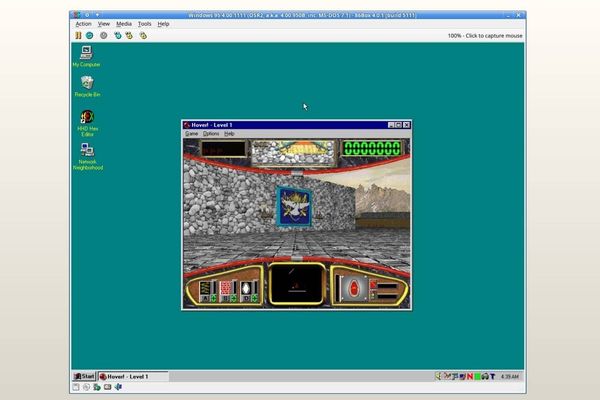
Task: Click the grey power toolbar icon
Action: click(x=103, y=36)
